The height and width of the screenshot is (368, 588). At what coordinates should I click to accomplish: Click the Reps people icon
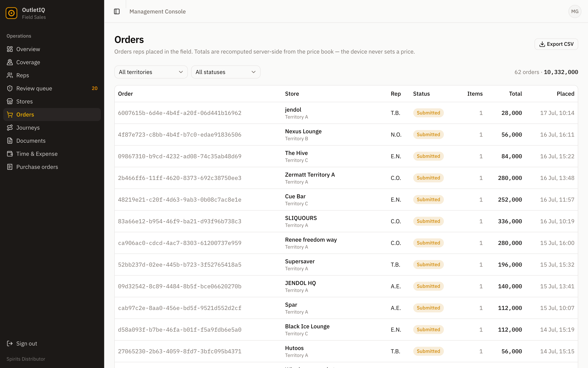pos(10,75)
